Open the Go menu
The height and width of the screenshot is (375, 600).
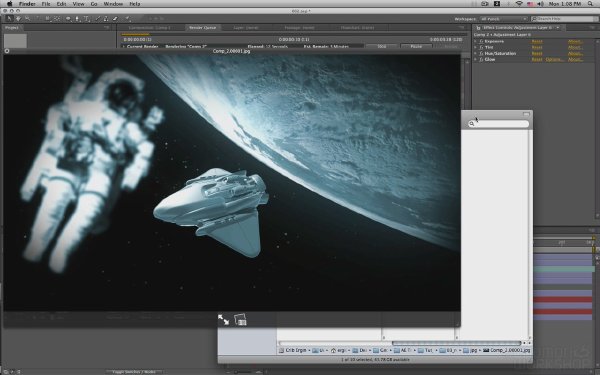[x=94, y=4]
